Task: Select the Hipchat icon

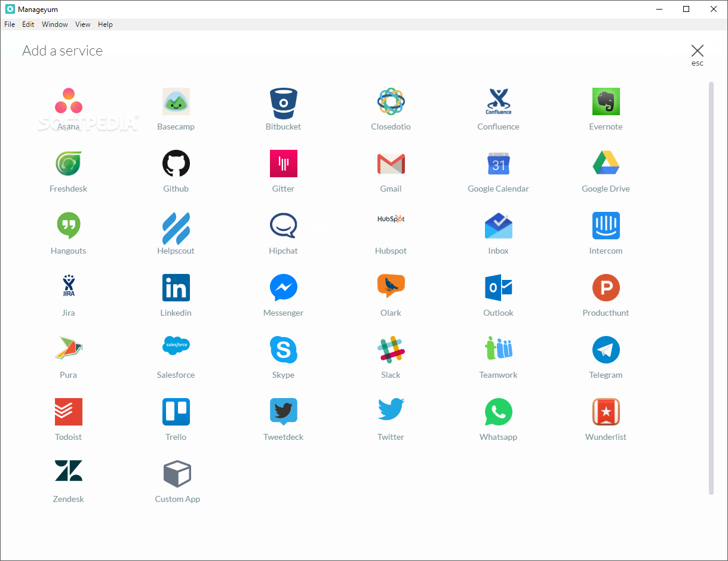Action: (x=284, y=226)
